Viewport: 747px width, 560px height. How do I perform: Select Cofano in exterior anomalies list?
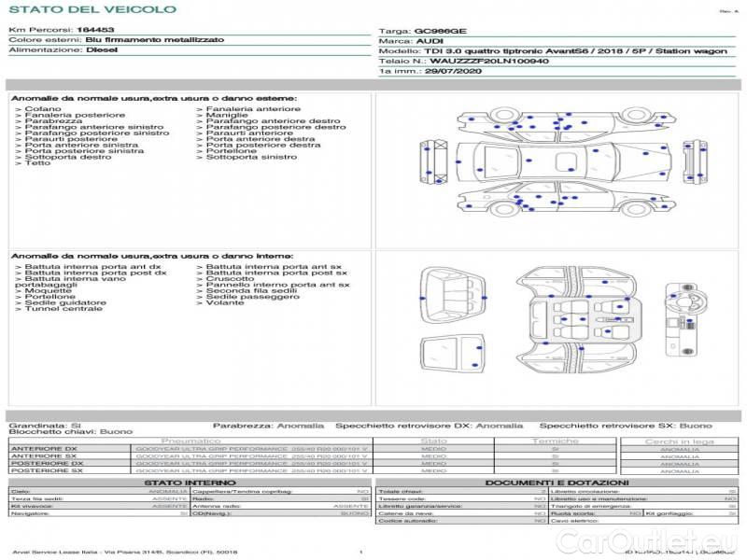coord(42,109)
